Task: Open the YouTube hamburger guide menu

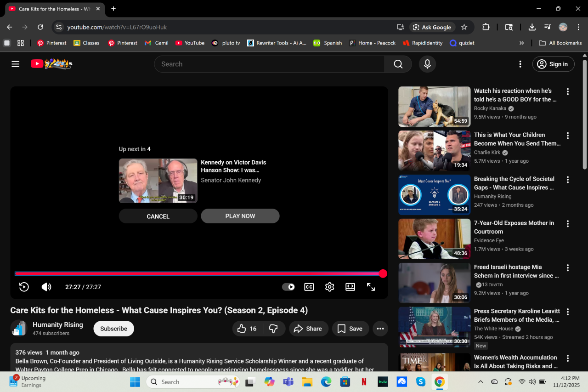Action: click(16, 64)
